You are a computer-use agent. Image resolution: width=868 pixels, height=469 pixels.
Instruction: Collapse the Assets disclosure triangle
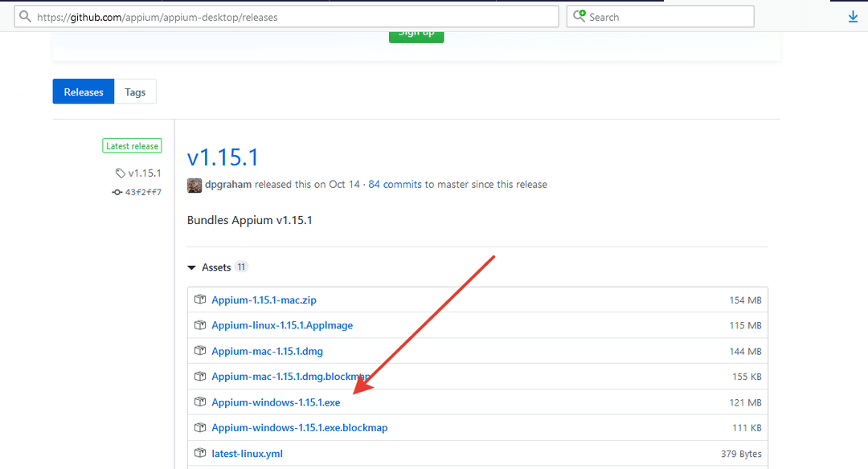click(191, 267)
